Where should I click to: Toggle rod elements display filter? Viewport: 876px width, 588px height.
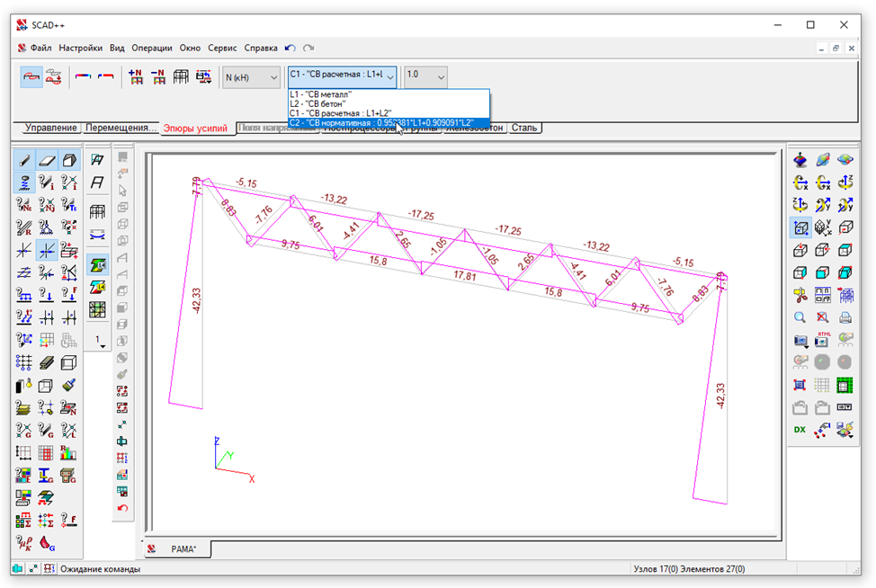(x=24, y=160)
